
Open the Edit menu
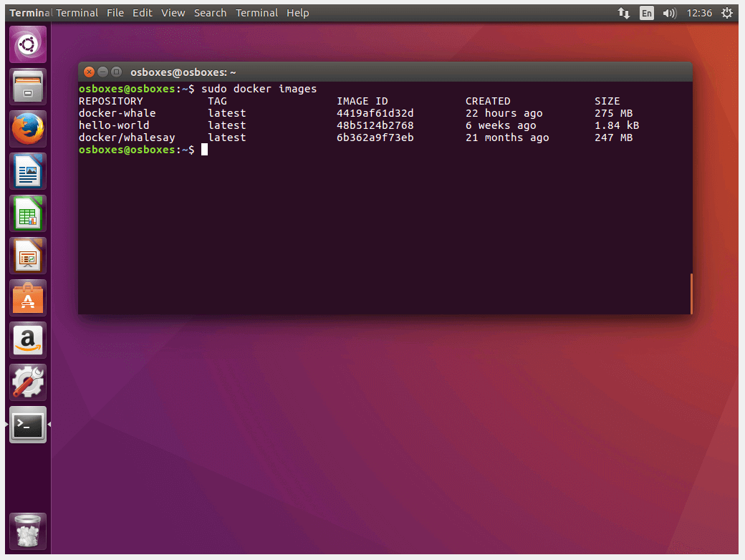pos(142,13)
